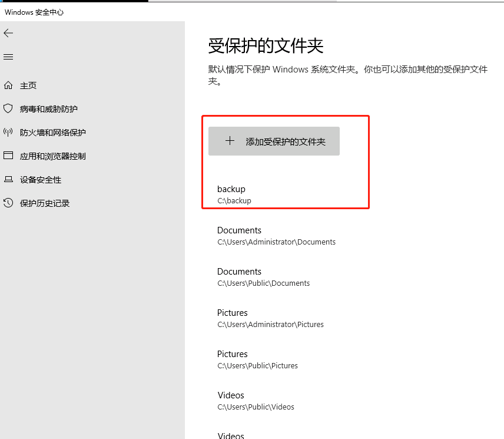The height and width of the screenshot is (439, 504).
Task: Select Public Pictures folder entry
Action: [257, 359]
